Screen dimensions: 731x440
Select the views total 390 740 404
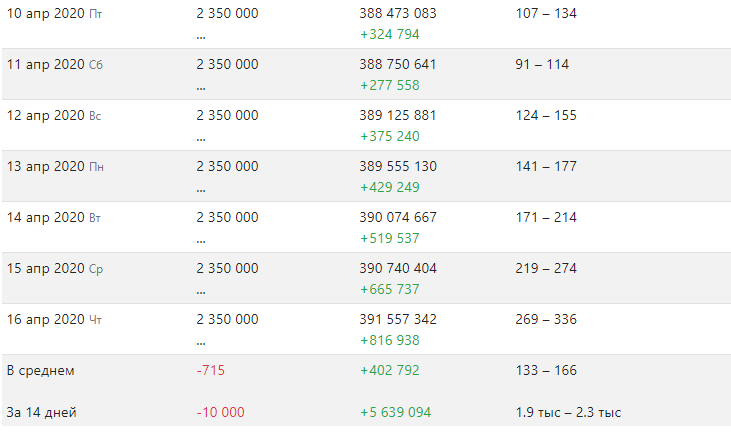(x=398, y=268)
